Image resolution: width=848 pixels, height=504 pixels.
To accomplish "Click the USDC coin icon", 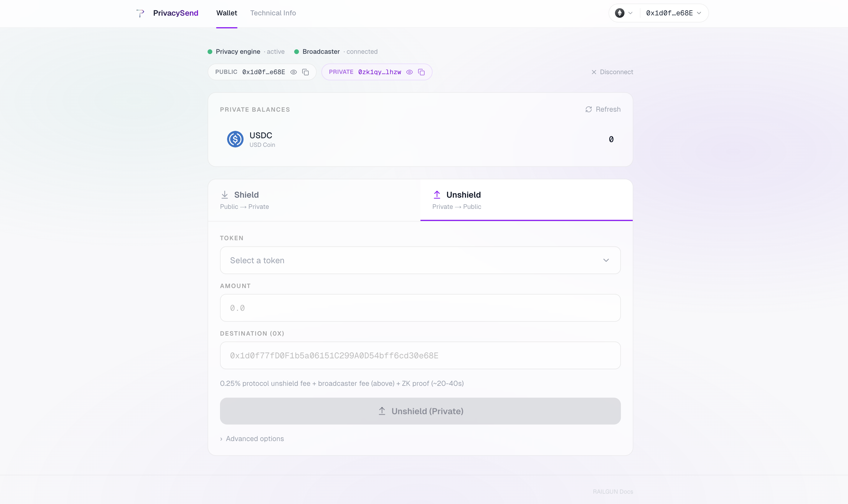I will point(235,139).
